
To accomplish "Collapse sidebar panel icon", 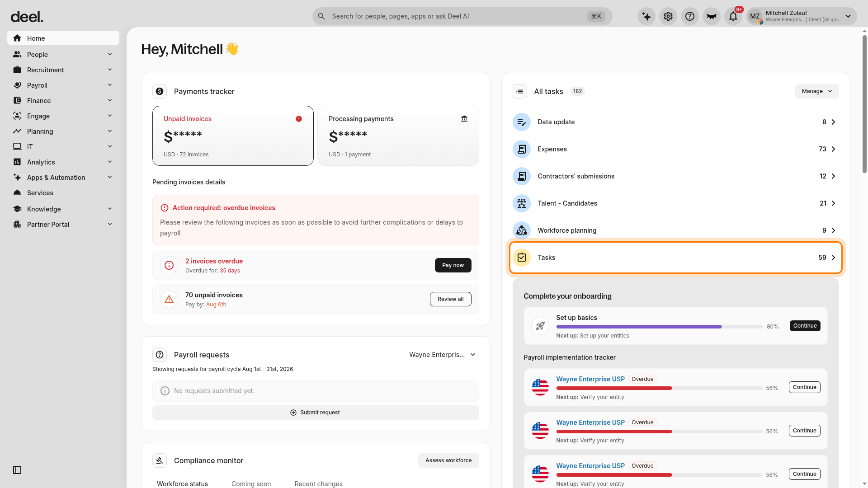I will click(x=17, y=470).
